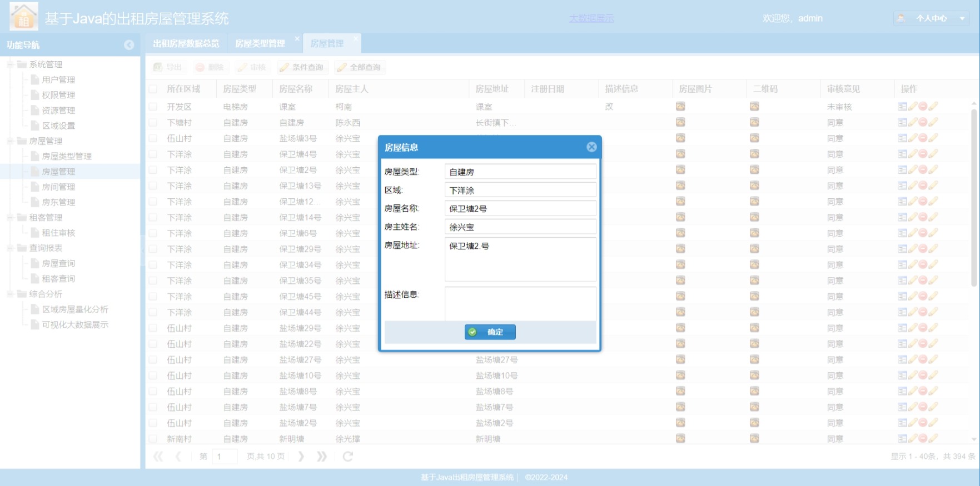Click red delete icon for 盐场塘3号 row
Screen dimensions: 980x486
(x=923, y=138)
